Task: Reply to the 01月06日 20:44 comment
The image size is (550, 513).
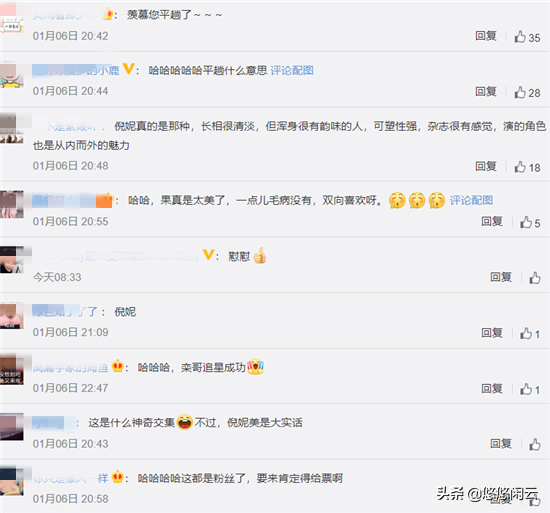Action: (486, 92)
